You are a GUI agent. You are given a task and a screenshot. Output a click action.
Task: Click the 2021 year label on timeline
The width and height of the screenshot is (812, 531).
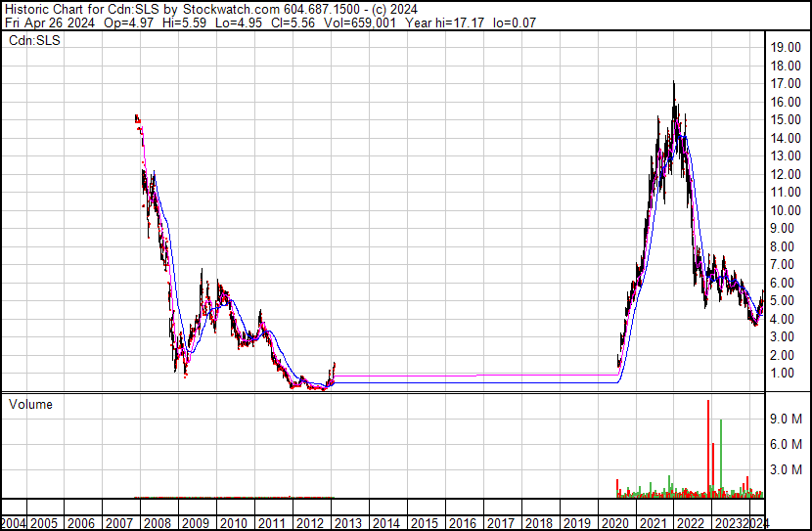[x=653, y=523]
